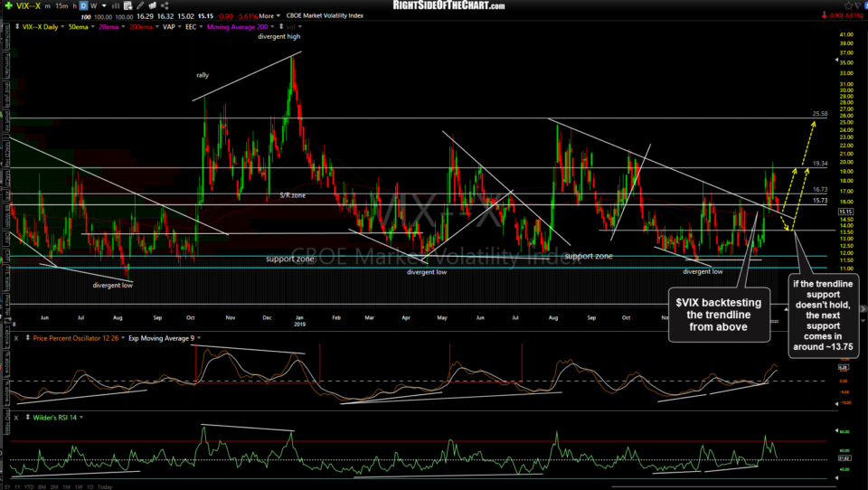Click the last price 15.15 in quote row
Screen dimensions: 868x490
[205, 16]
